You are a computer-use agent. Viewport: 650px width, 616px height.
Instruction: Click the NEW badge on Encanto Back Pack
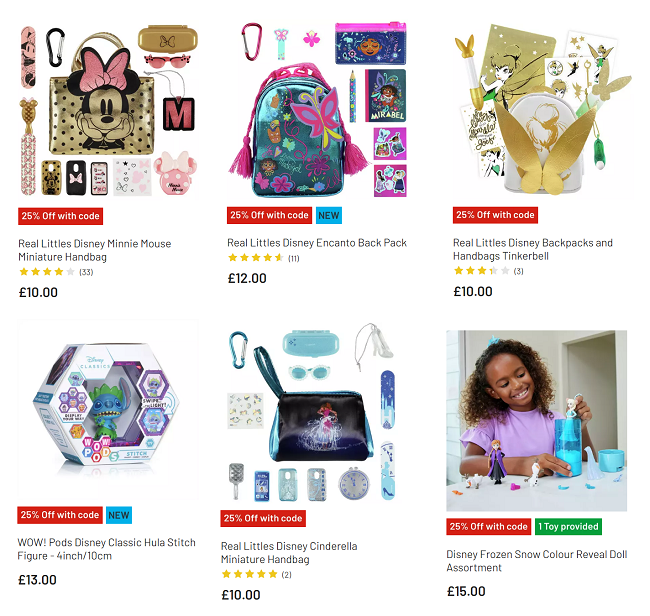(x=329, y=216)
